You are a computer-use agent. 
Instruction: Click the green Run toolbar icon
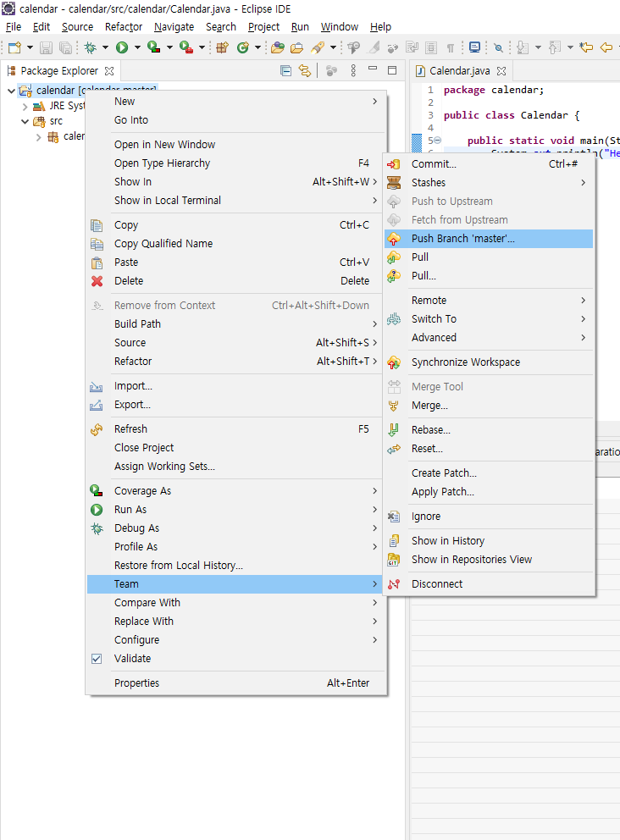click(122, 47)
